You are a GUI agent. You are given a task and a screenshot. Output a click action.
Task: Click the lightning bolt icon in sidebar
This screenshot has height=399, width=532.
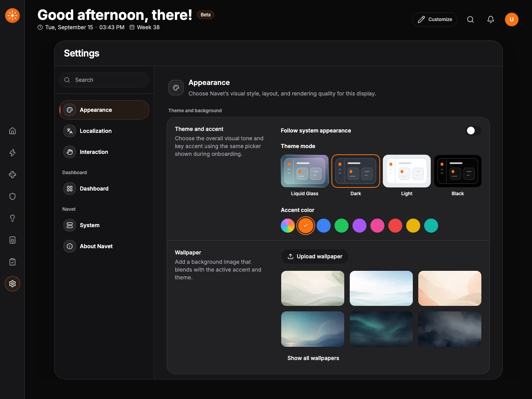coord(12,153)
